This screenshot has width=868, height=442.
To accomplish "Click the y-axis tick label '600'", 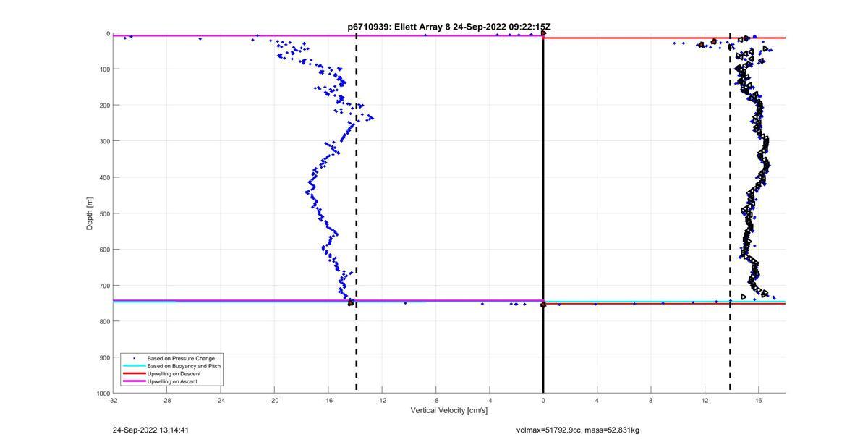I will pyautogui.click(x=104, y=250).
